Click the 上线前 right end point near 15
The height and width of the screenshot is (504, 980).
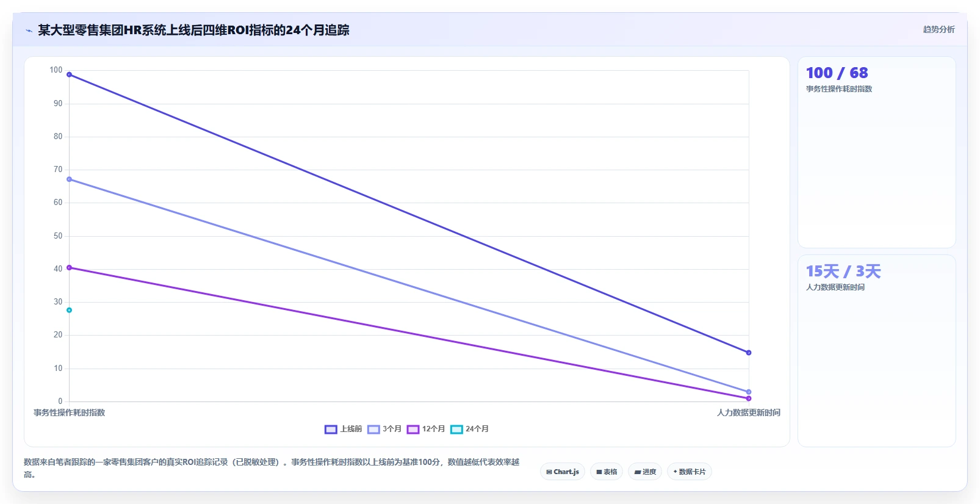[749, 353]
